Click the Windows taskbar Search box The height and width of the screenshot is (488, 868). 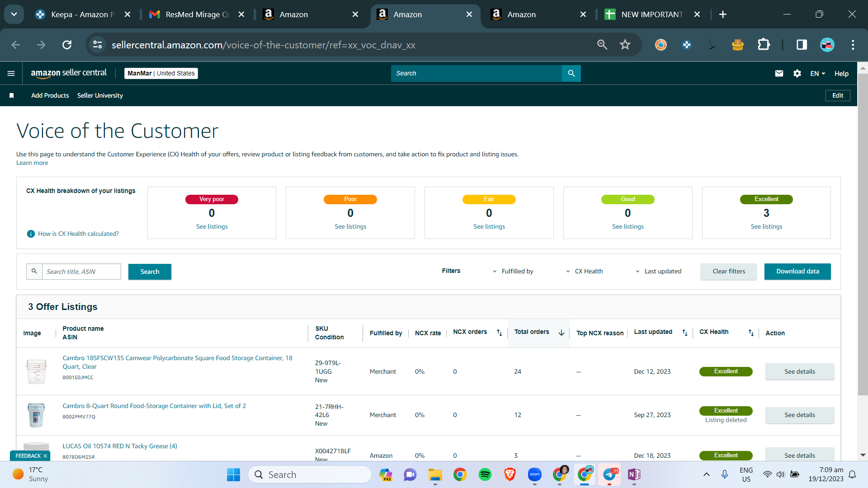[310, 474]
